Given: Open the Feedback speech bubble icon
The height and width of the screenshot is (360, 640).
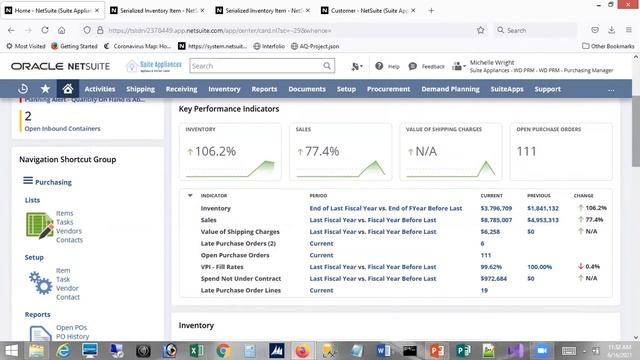Looking at the screenshot, I should (412, 66).
